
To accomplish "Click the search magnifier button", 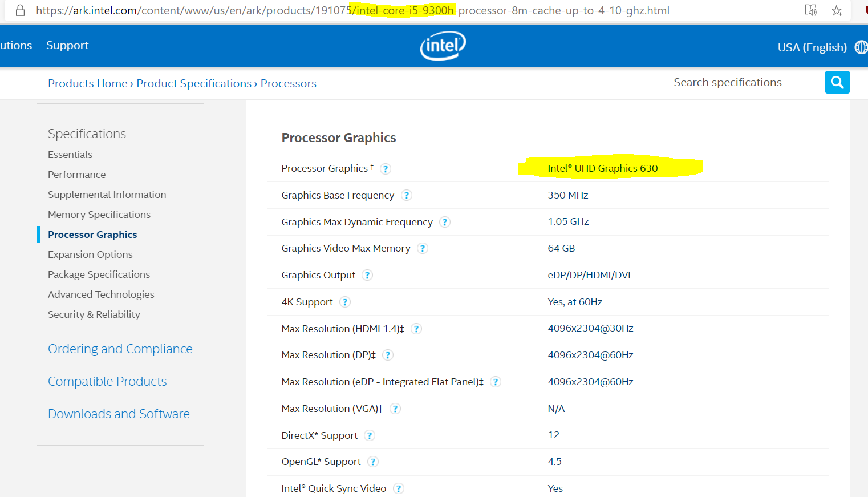I will click(837, 82).
